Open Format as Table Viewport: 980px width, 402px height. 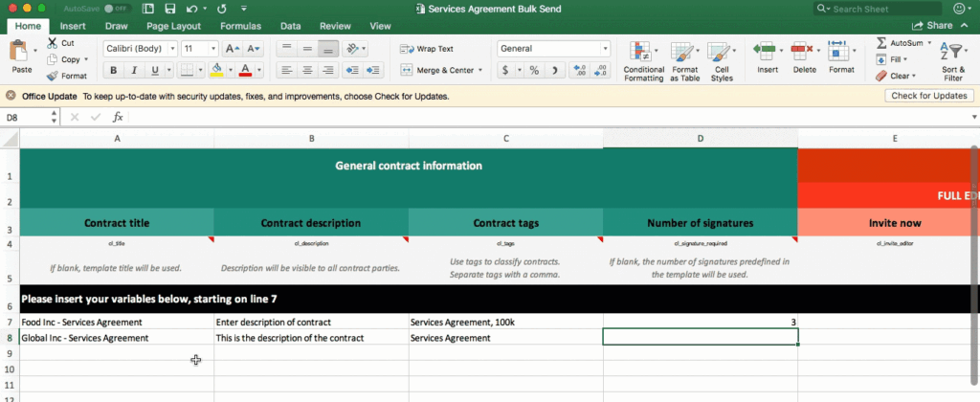[685, 62]
